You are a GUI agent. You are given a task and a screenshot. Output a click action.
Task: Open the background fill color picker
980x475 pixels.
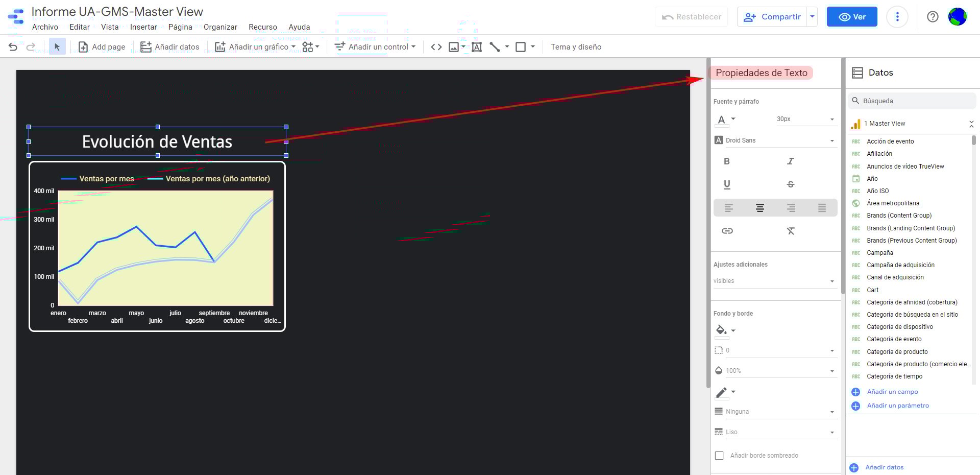coord(725,330)
